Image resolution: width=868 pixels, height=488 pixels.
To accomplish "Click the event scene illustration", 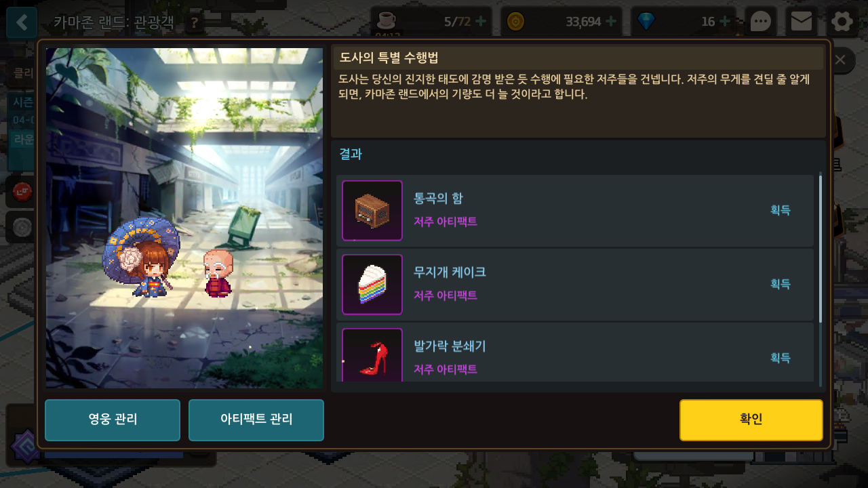I will tap(184, 218).
